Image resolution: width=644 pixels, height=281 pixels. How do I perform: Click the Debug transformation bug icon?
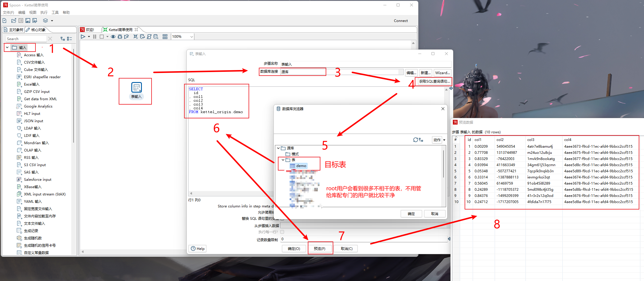click(x=120, y=37)
